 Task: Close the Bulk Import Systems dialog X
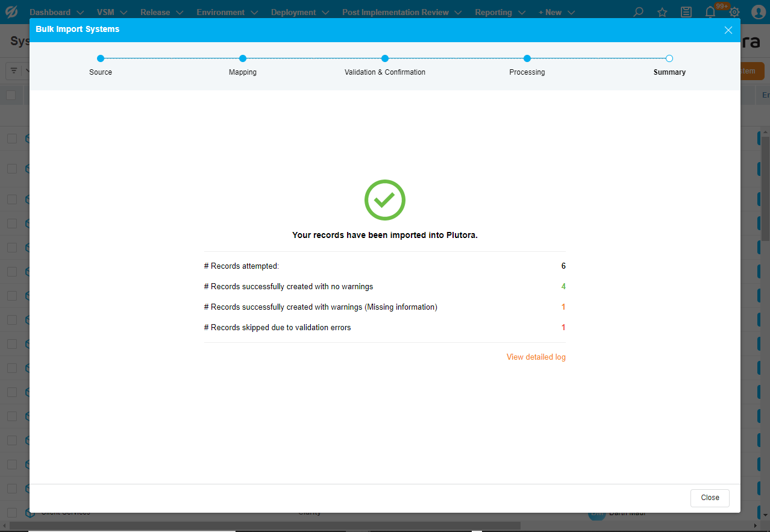(728, 30)
